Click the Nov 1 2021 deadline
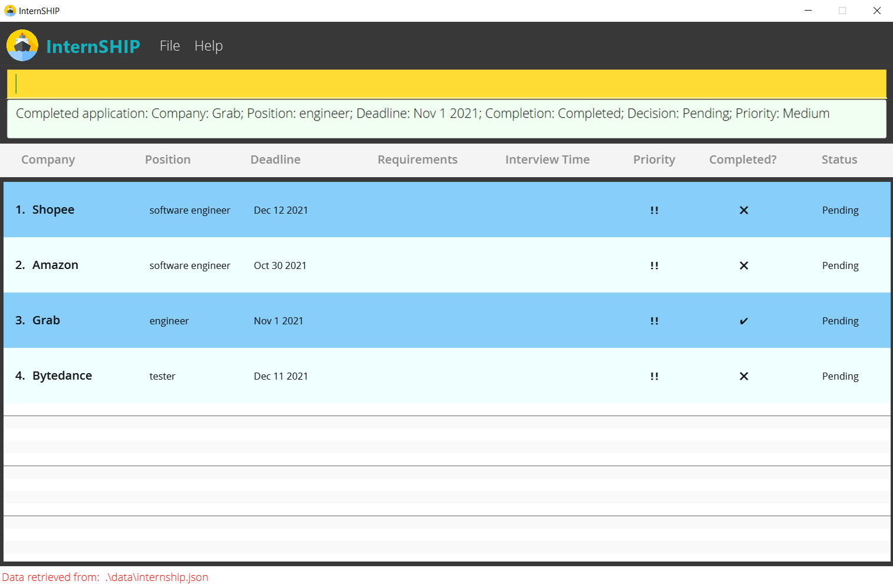The width and height of the screenshot is (893, 588). 279,321
